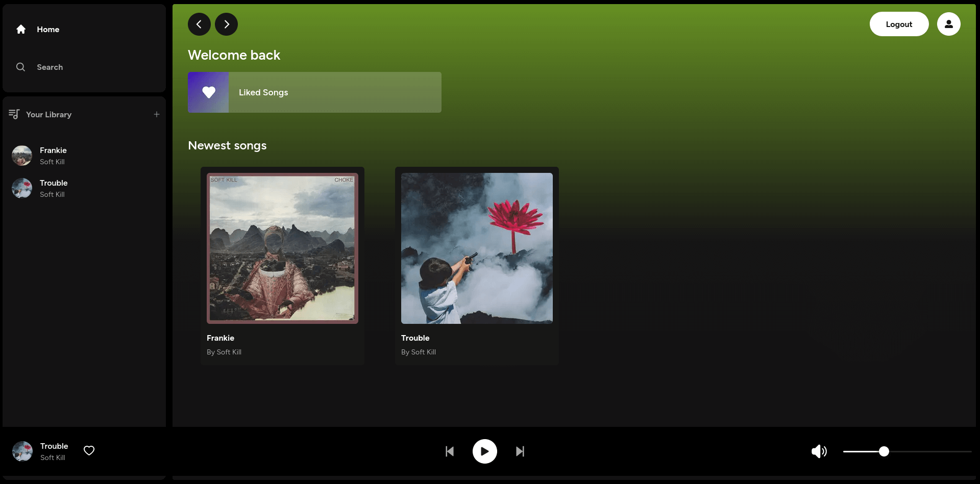Image resolution: width=980 pixels, height=484 pixels.
Task: Adjust the volume slider handle
Action: click(884, 451)
